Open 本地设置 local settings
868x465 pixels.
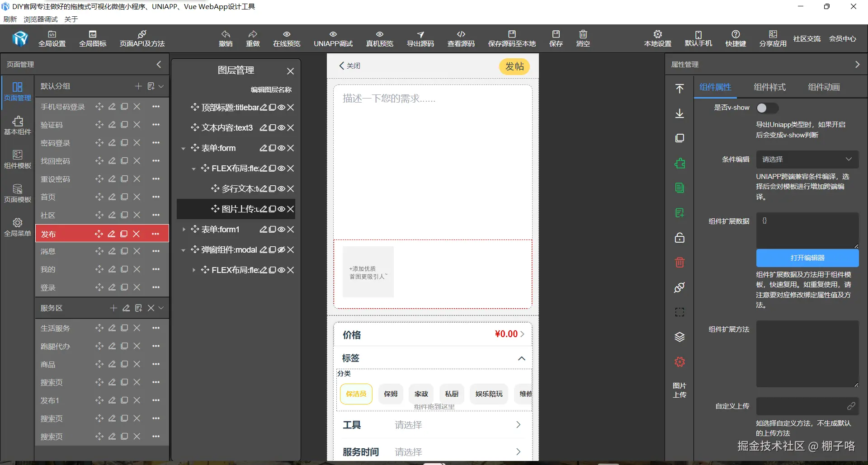[x=658, y=39]
